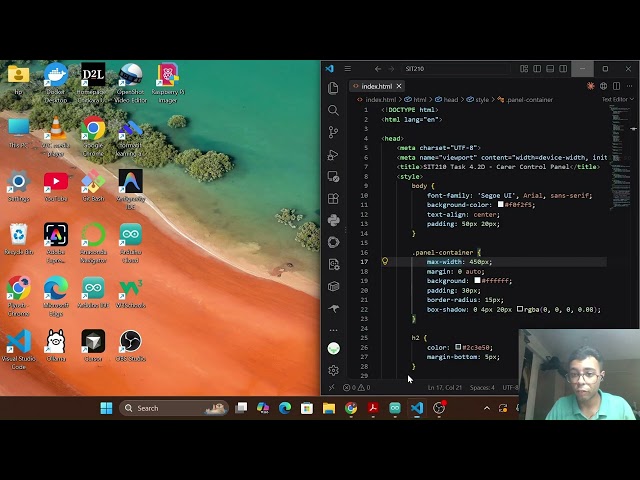Open the #ffffff color swatch

coord(477,280)
